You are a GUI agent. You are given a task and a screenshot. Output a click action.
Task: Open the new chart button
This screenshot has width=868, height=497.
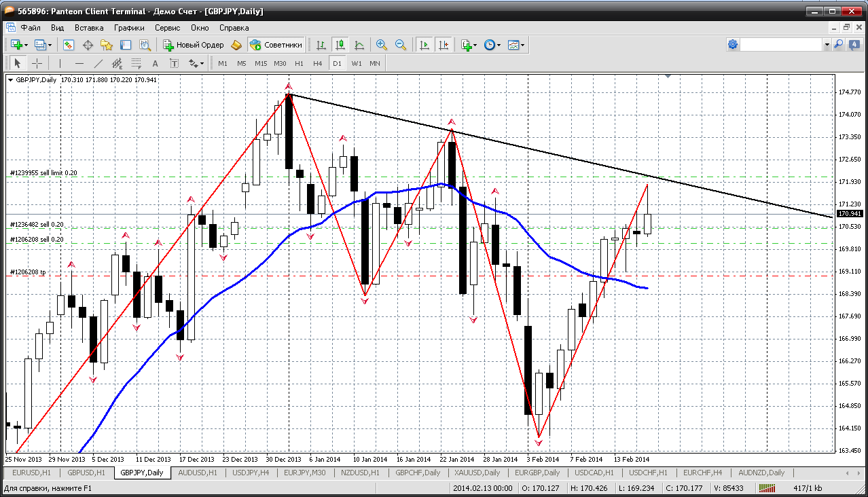tap(17, 45)
